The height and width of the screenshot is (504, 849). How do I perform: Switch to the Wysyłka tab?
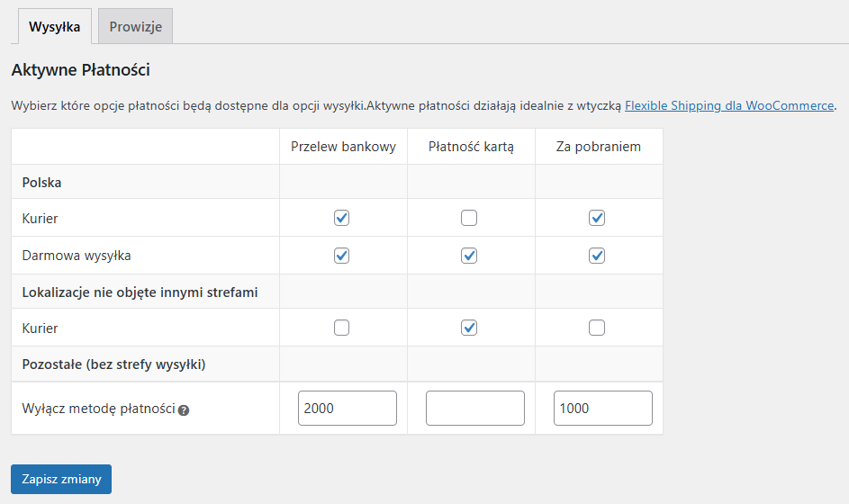tap(55, 26)
